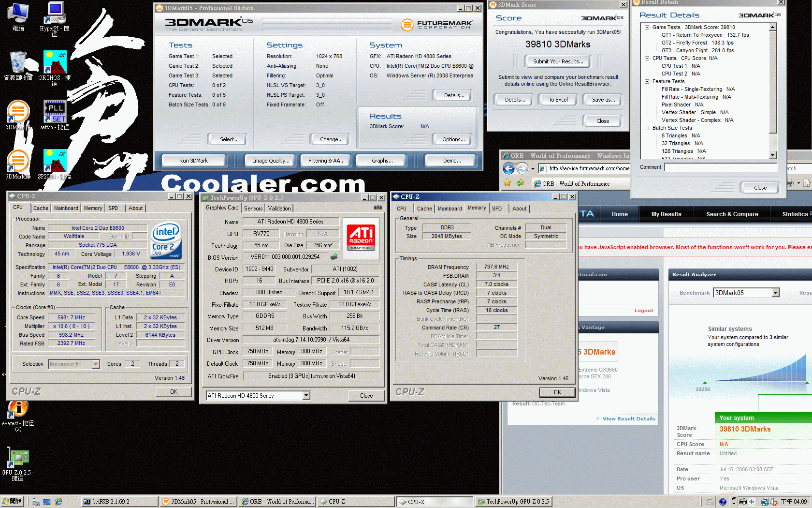The image size is (812, 508).
Task: Open the Computer desktop icon
Action: pyautogui.click(x=18, y=17)
